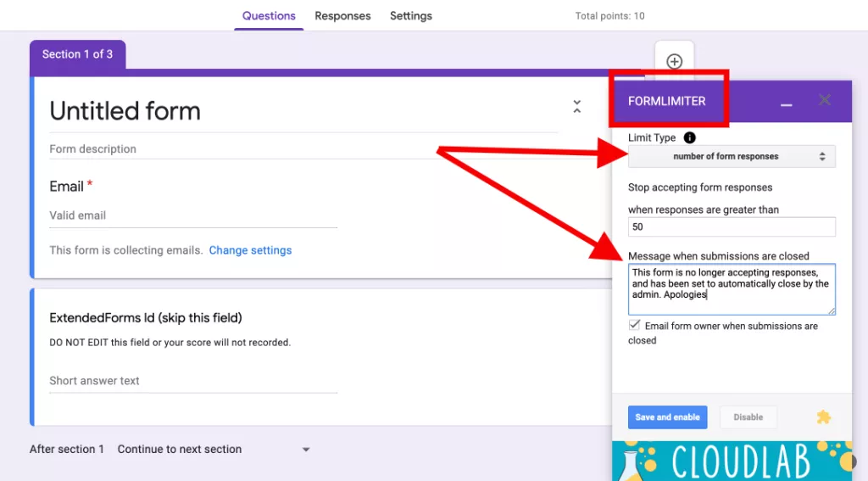
Task: Click the yellow puzzle piece add-on icon
Action: point(823,417)
